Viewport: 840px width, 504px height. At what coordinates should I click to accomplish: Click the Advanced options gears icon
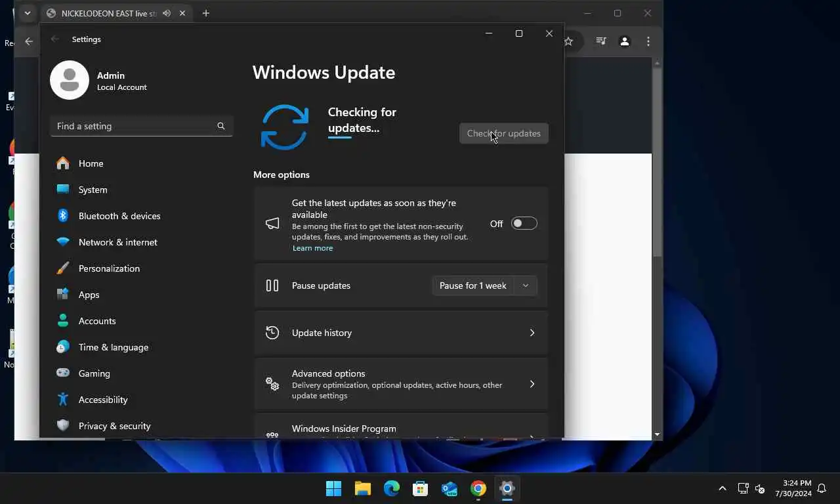pyautogui.click(x=272, y=384)
